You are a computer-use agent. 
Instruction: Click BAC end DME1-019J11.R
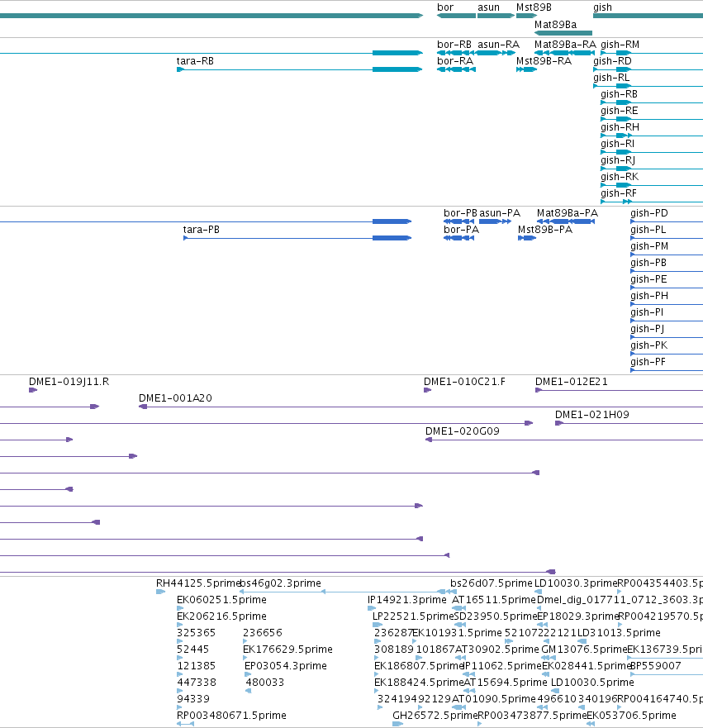tap(33, 390)
